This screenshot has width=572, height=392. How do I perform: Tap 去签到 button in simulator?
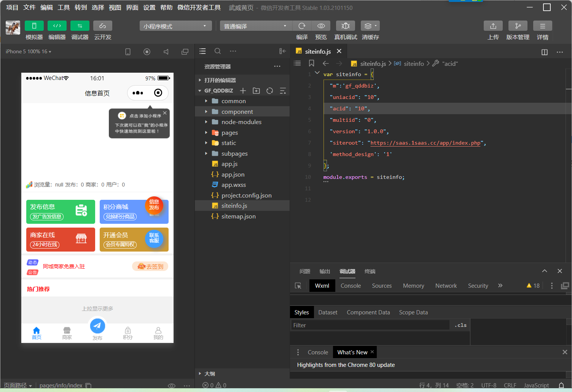point(150,266)
